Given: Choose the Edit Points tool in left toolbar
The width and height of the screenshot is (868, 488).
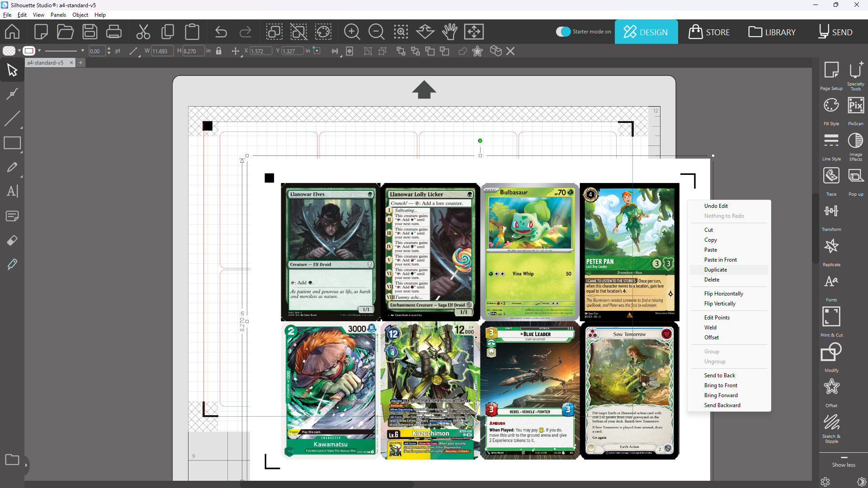Looking at the screenshot, I should [12, 94].
